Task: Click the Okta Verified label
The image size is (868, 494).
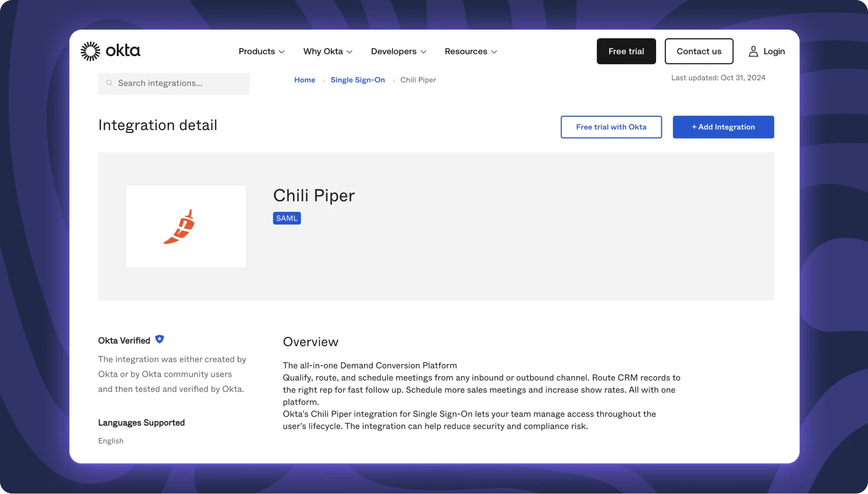Action: [x=124, y=341]
